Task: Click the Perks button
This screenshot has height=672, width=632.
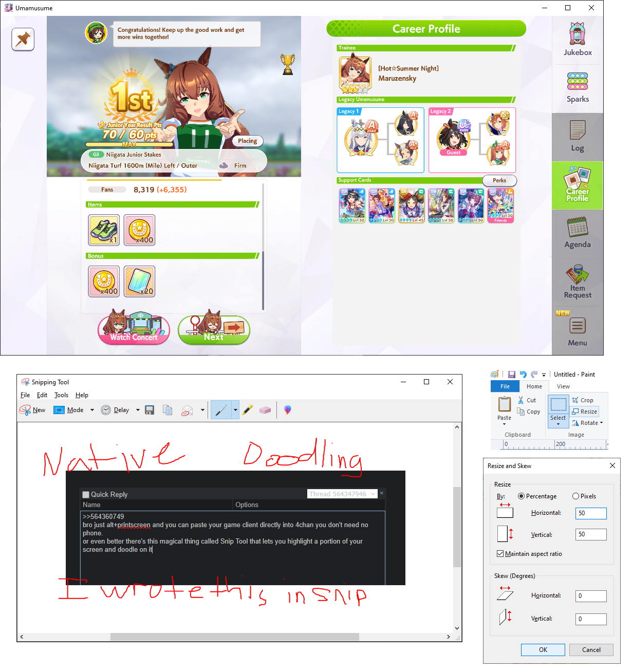Action: point(499,180)
